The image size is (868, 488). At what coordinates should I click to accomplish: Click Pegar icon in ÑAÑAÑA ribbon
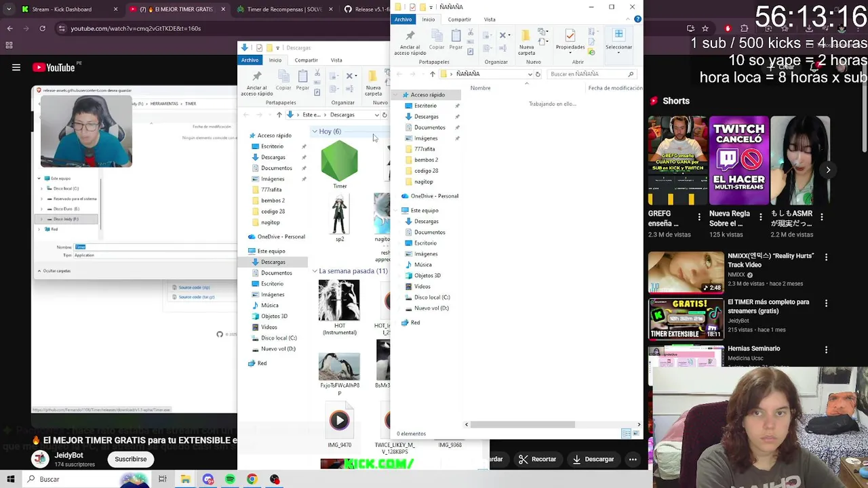(456, 39)
